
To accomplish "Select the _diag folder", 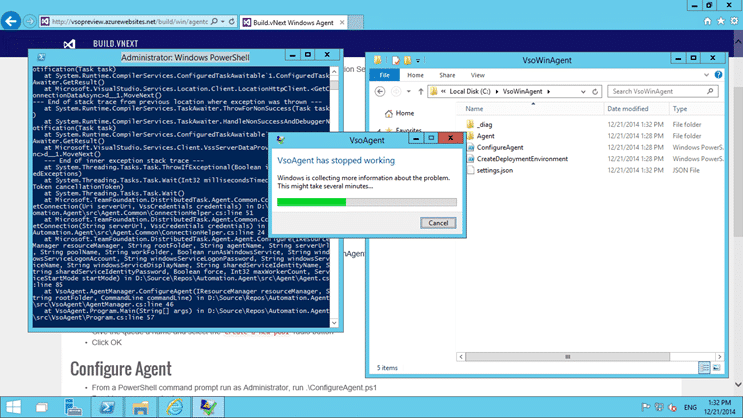I will [x=484, y=124].
